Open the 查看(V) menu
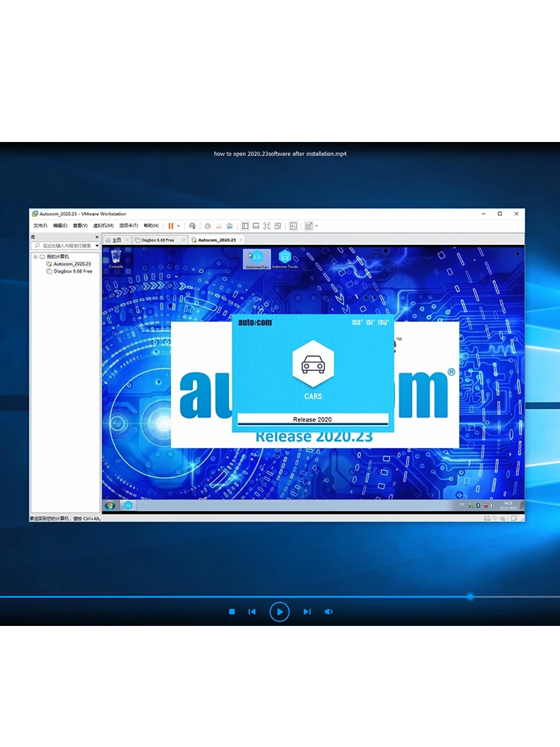 click(80, 226)
